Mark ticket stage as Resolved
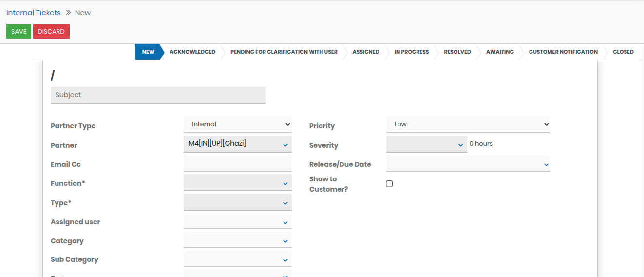The image size is (644, 277). click(457, 52)
